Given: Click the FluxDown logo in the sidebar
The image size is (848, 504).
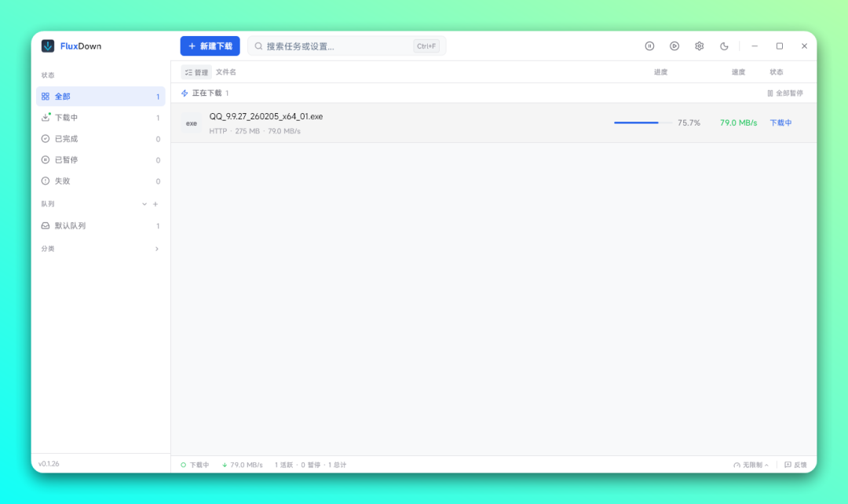Looking at the screenshot, I should (x=47, y=46).
